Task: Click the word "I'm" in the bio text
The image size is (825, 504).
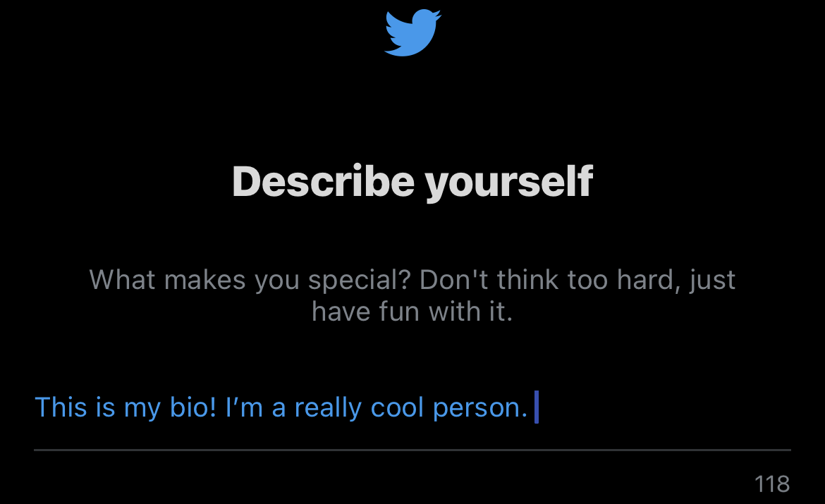Action: tap(244, 407)
